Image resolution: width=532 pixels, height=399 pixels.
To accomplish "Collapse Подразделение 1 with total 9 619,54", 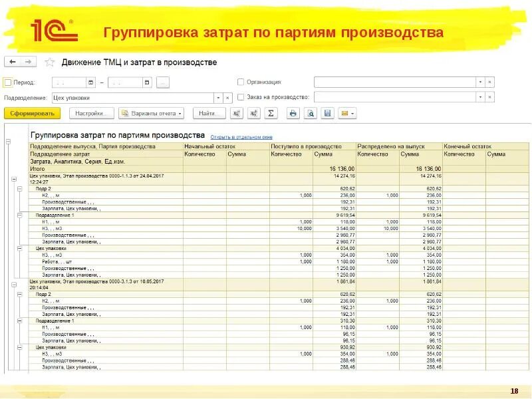I will [x=20, y=215].
